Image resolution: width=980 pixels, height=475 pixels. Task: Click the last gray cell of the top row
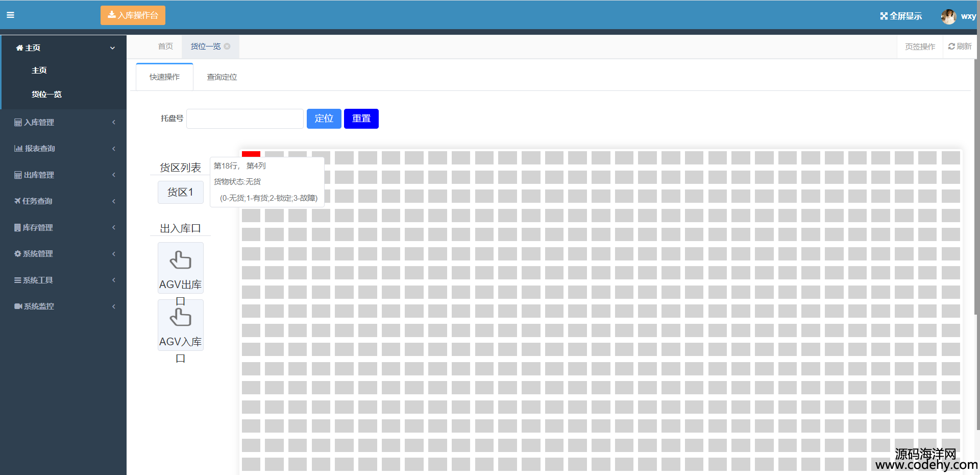(951, 157)
